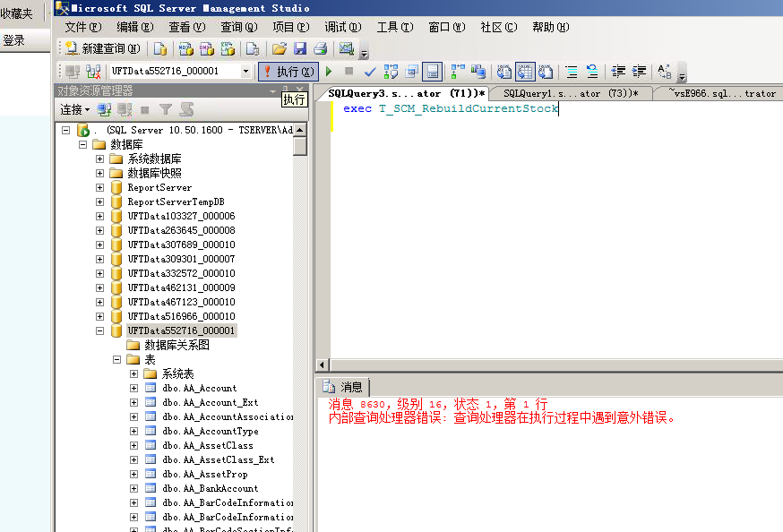Click the Analysis Services XMLA Query icon
The width and height of the screenshot is (783, 532).
228,48
